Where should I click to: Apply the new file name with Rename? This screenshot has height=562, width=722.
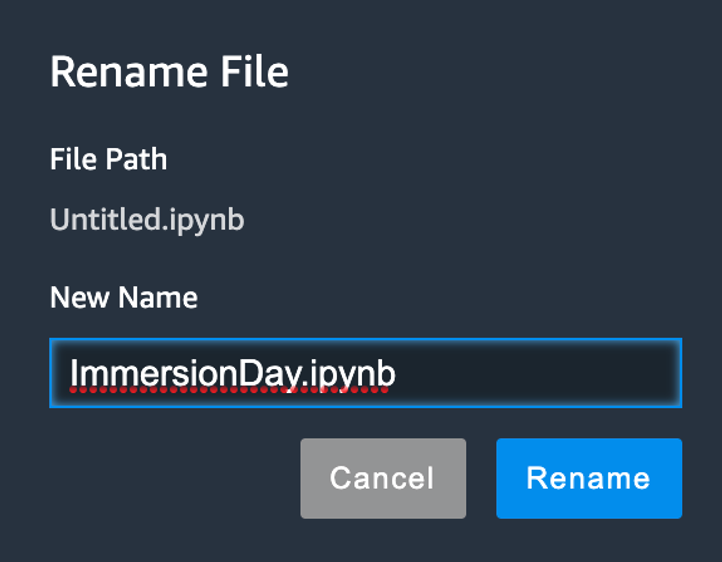pyautogui.click(x=589, y=478)
